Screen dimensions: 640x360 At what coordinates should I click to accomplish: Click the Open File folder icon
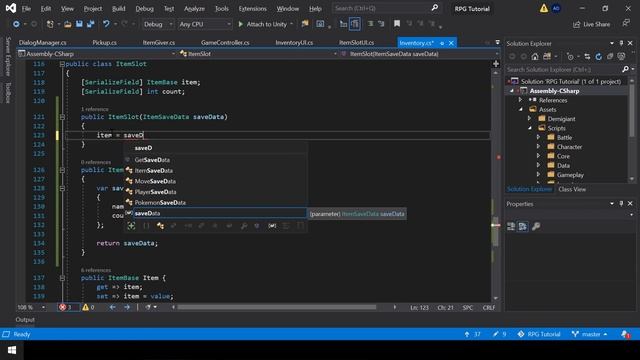[68, 24]
